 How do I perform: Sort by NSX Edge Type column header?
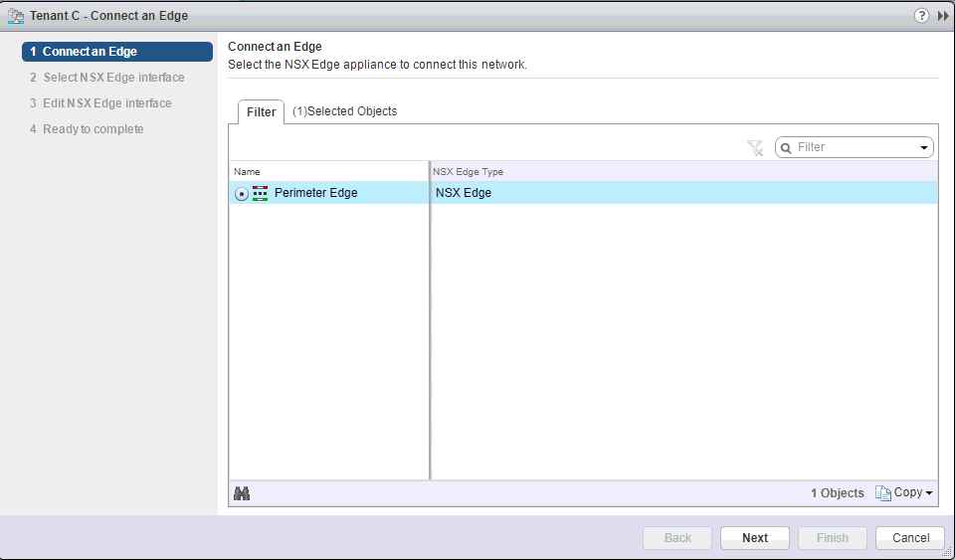click(x=684, y=172)
